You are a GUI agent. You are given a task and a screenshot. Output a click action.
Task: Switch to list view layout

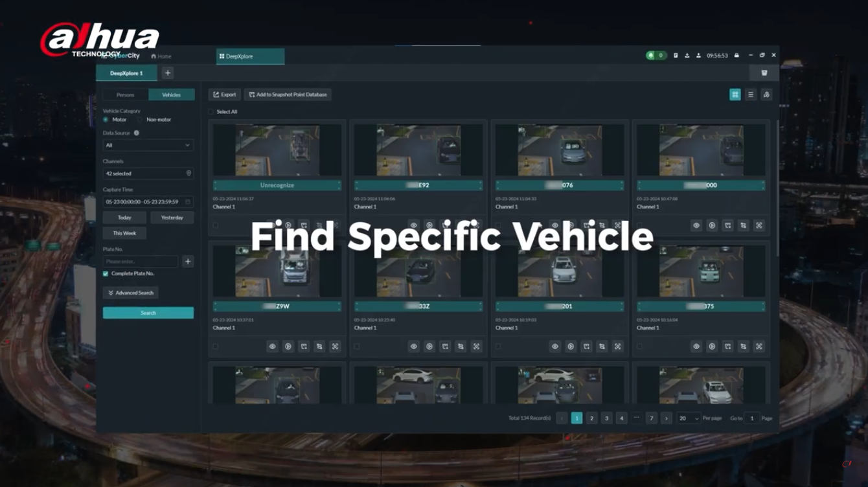coord(750,95)
